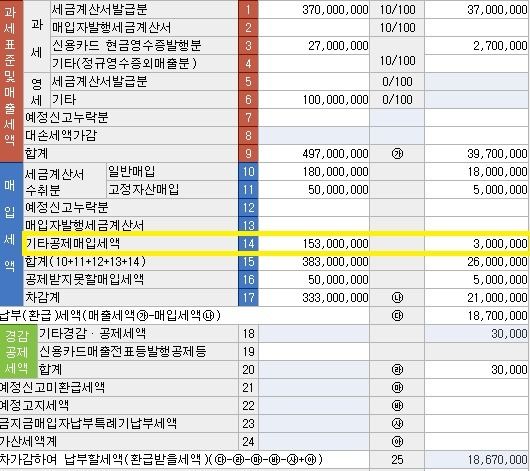Select the blue row number 17 cell
Screen dimensions: 530x471
tap(248, 297)
